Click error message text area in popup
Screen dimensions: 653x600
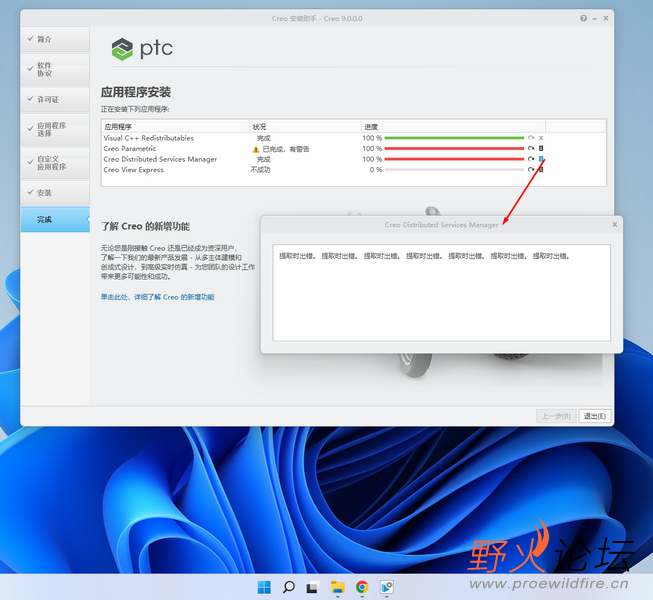point(441,293)
